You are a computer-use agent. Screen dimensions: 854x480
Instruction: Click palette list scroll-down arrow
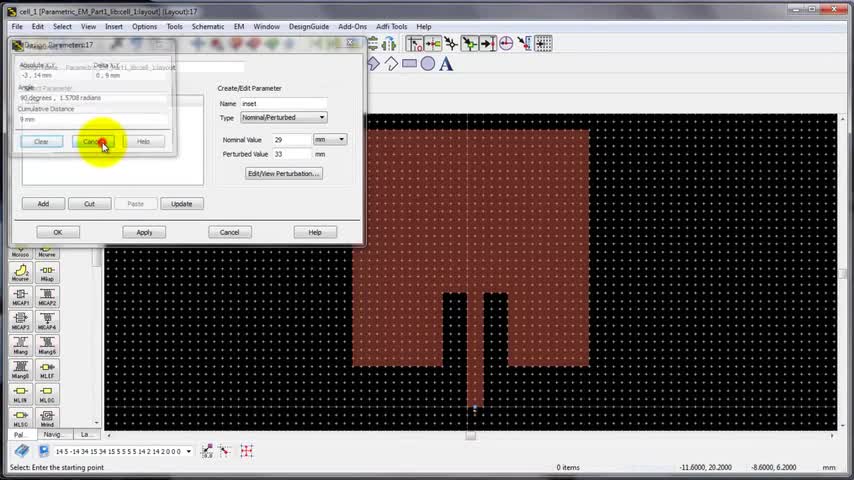[x=96, y=423]
